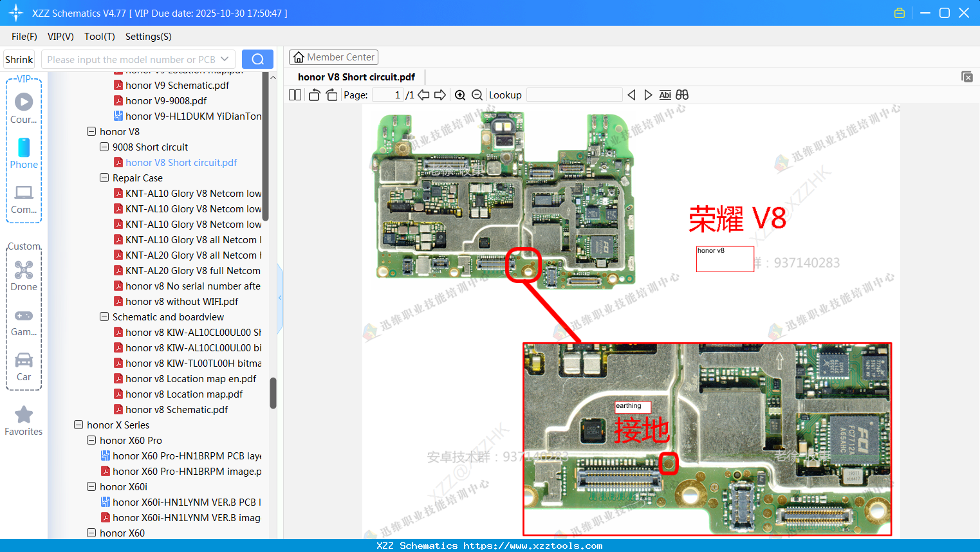Collapse the honor X60 node
980x552 pixels.
tap(91, 533)
